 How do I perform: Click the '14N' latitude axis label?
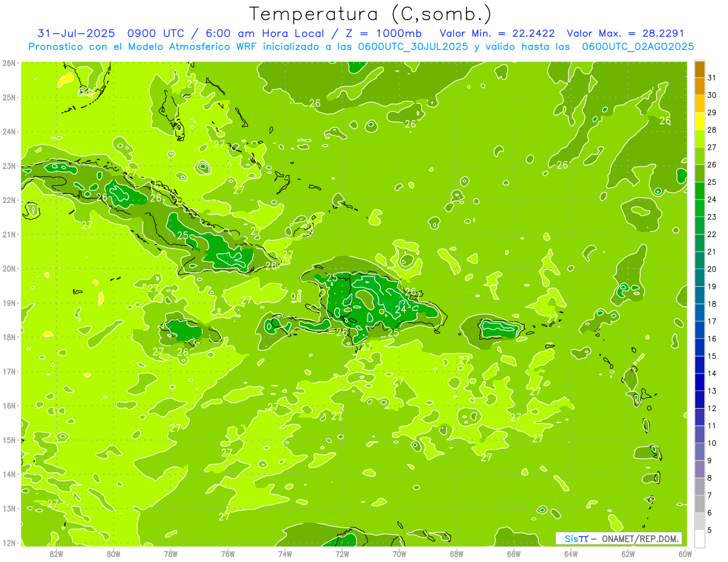point(9,474)
